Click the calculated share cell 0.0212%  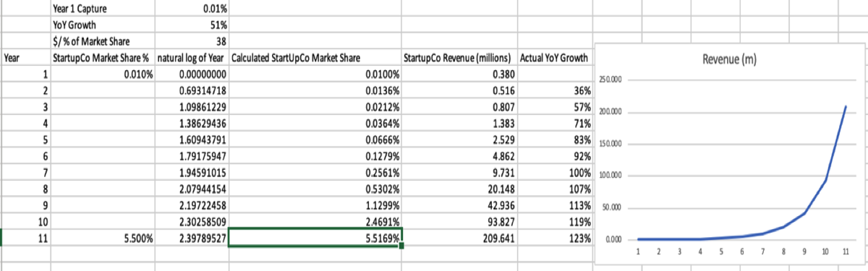[315, 107]
